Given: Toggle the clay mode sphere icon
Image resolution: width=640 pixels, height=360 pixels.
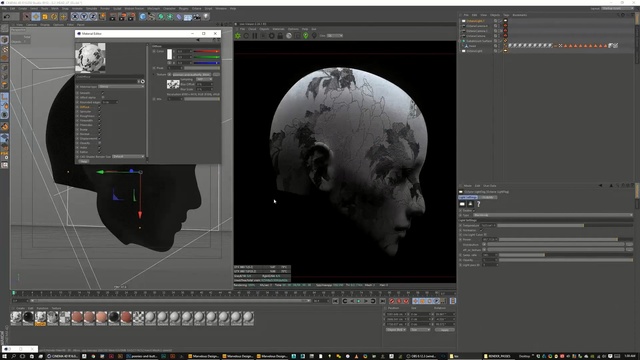Looking at the screenshot, I should click(x=289, y=36).
